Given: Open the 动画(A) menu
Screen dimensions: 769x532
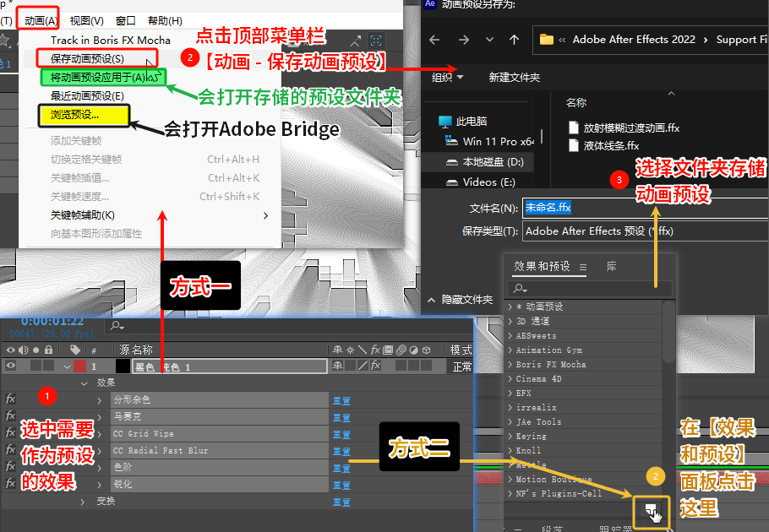Looking at the screenshot, I should coord(41,20).
